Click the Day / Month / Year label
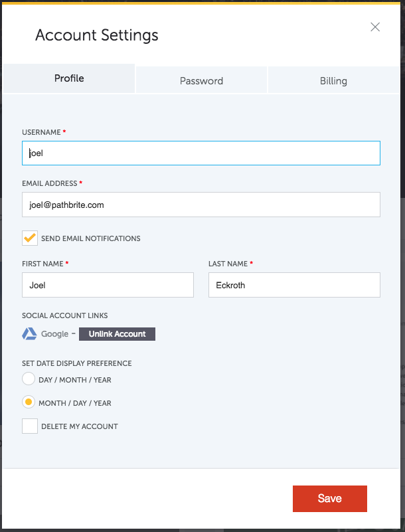Image resolution: width=405 pixels, height=532 pixels. click(75, 380)
